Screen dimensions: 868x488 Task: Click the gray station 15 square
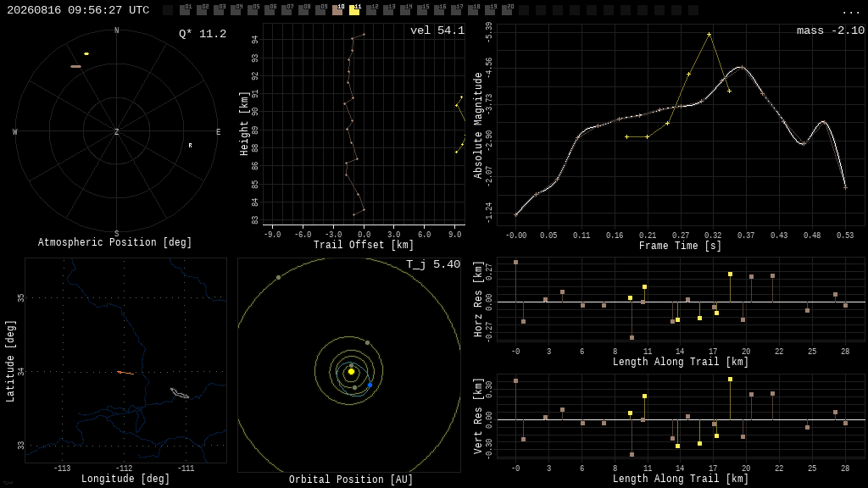click(x=422, y=10)
